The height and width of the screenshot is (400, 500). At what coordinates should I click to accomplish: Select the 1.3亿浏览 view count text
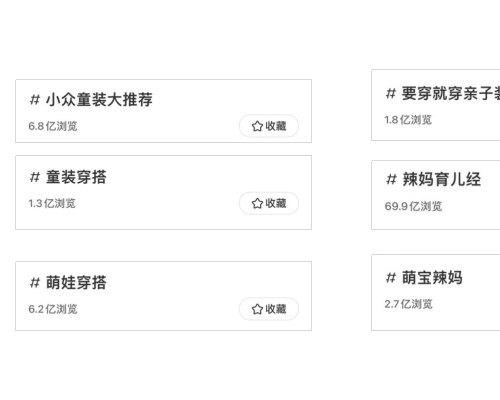click(52, 203)
